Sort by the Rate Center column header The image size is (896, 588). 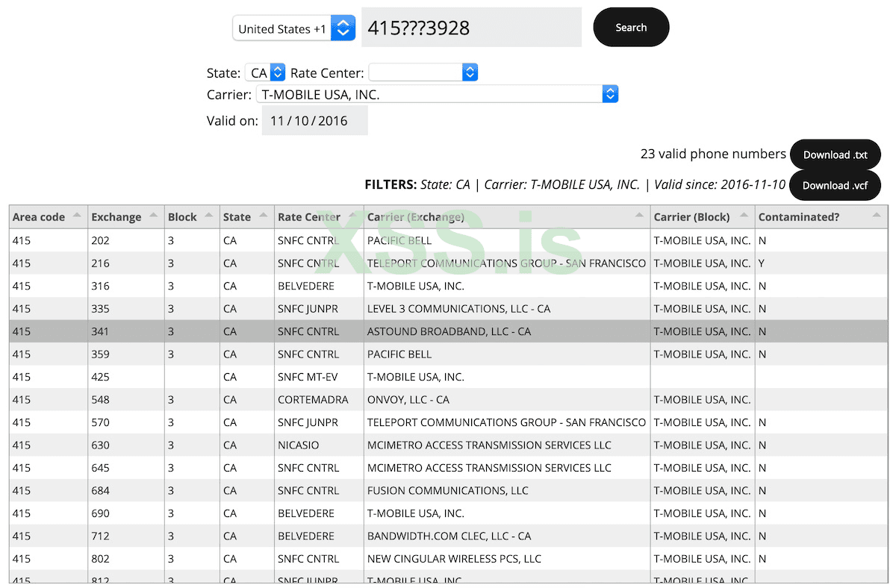(x=319, y=217)
